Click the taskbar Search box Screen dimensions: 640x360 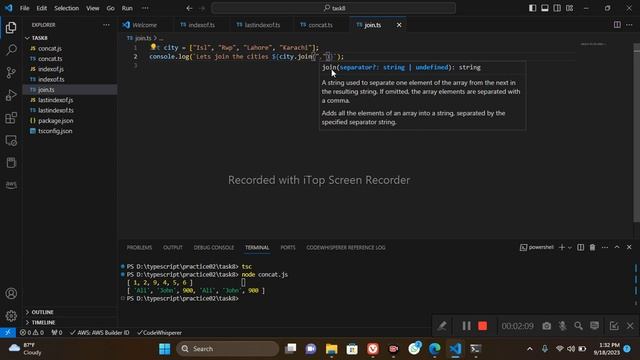(228, 349)
